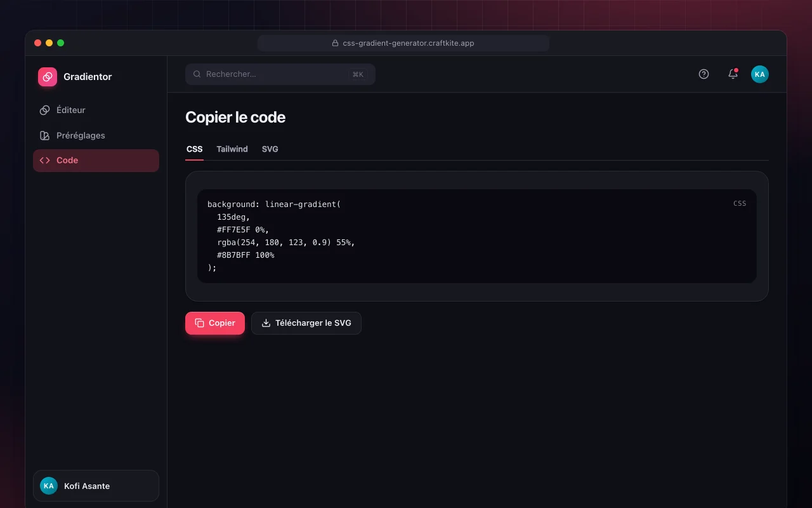Click 'background: linear-gradient(' line
The width and height of the screenshot is (812, 508).
point(274,204)
